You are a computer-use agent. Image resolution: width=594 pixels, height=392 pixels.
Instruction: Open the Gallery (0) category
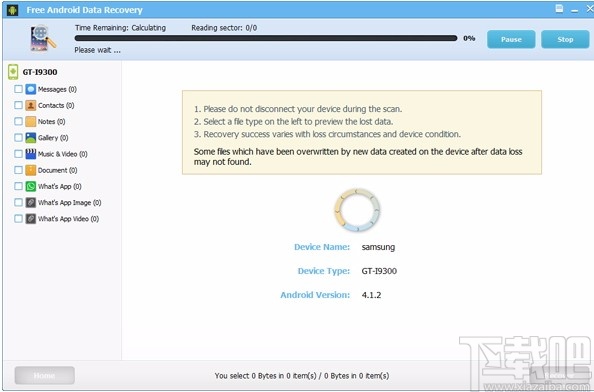click(x=53, y=138)
